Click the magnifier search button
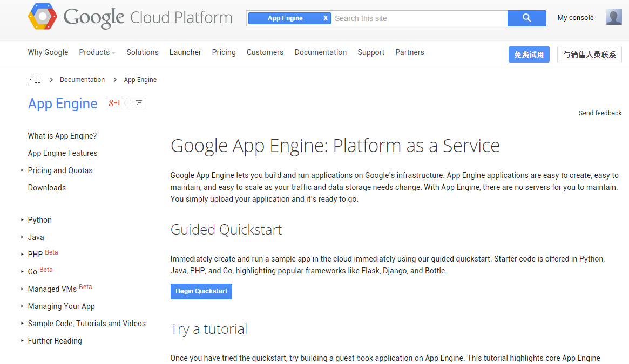Viewport: 629px width, 364px height. [526, 18]
